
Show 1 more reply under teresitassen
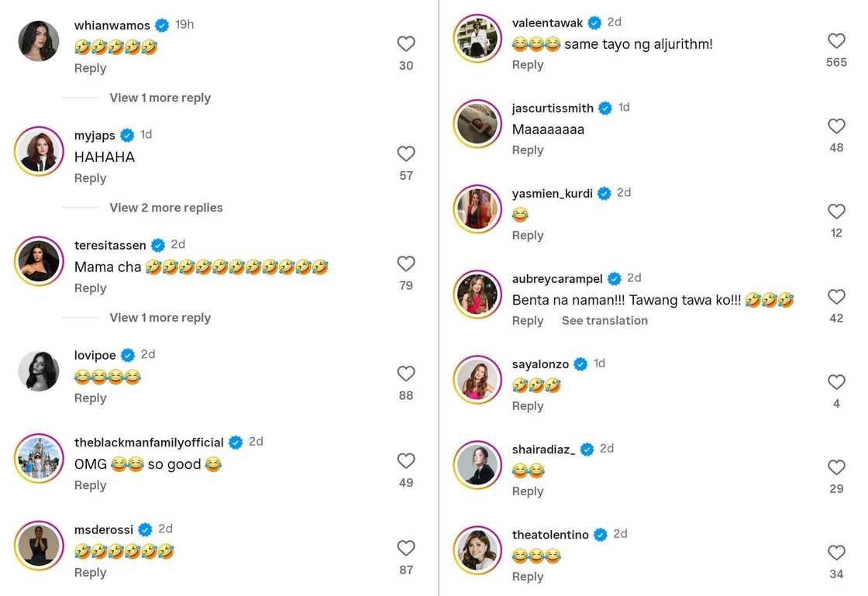tap(160, 318)
